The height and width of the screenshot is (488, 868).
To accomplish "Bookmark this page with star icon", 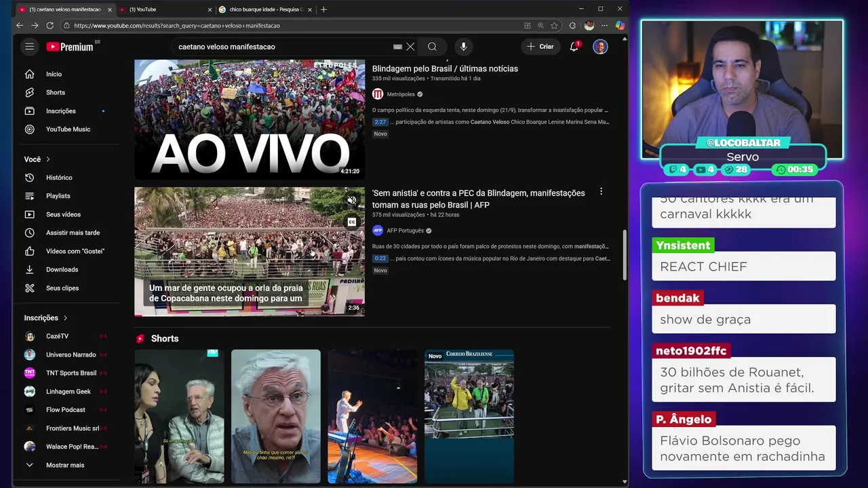I will (554, 25).
